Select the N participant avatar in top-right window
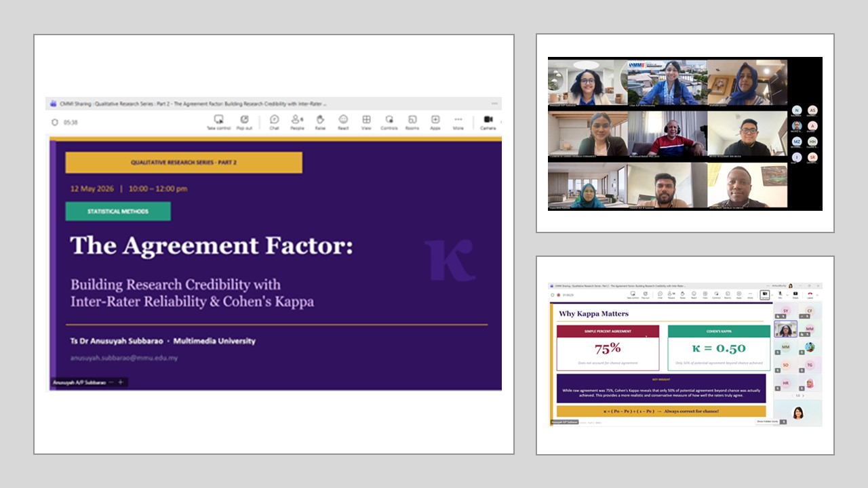The height and width of the screenshot is (488, 868). (797, 110)
